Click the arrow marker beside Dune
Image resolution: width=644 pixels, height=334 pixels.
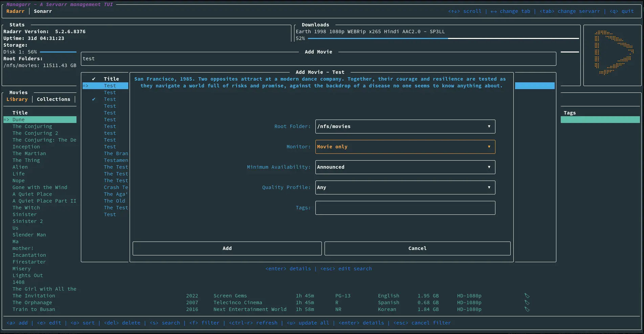[x=6, y=120]
